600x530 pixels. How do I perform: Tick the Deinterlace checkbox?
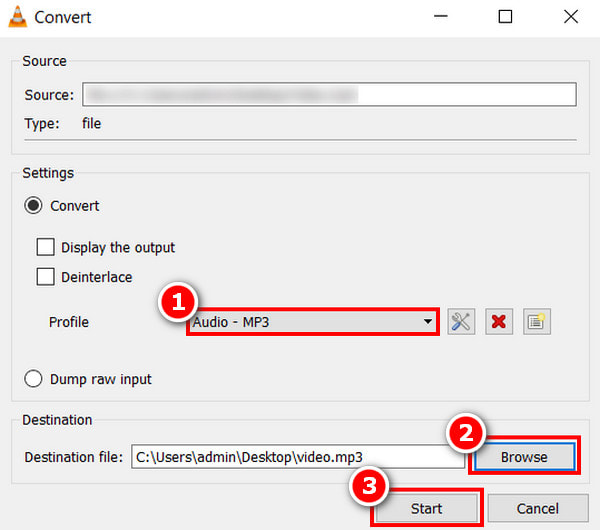[x=45, y=276]
